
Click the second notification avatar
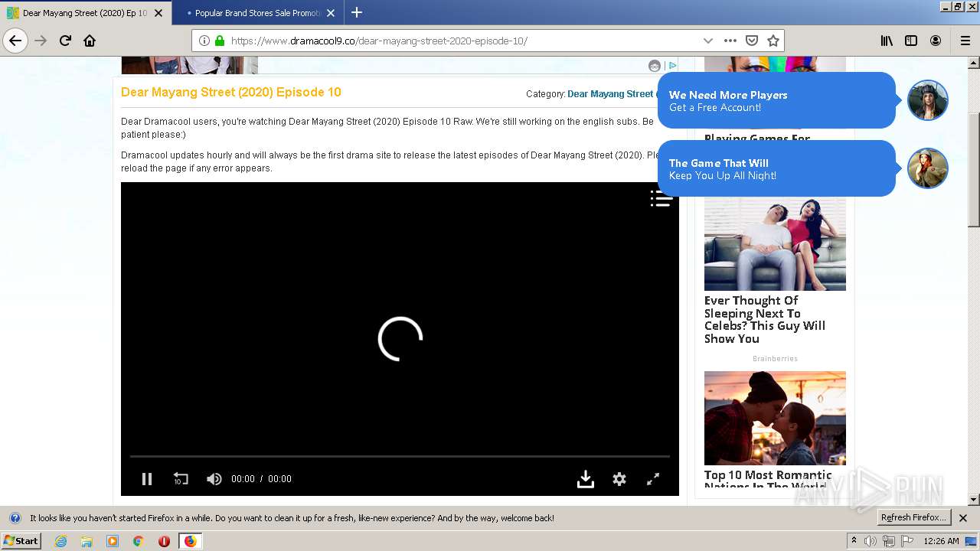tap(928, 168)
